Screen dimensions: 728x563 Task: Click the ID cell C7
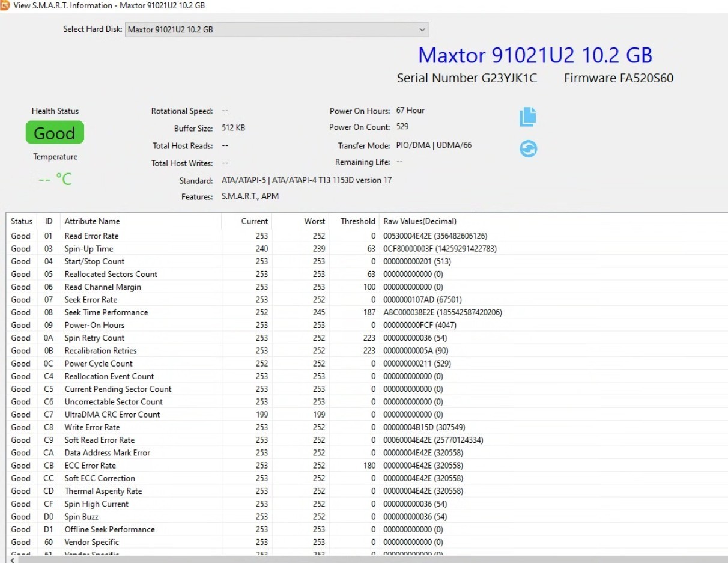[49, 415]
